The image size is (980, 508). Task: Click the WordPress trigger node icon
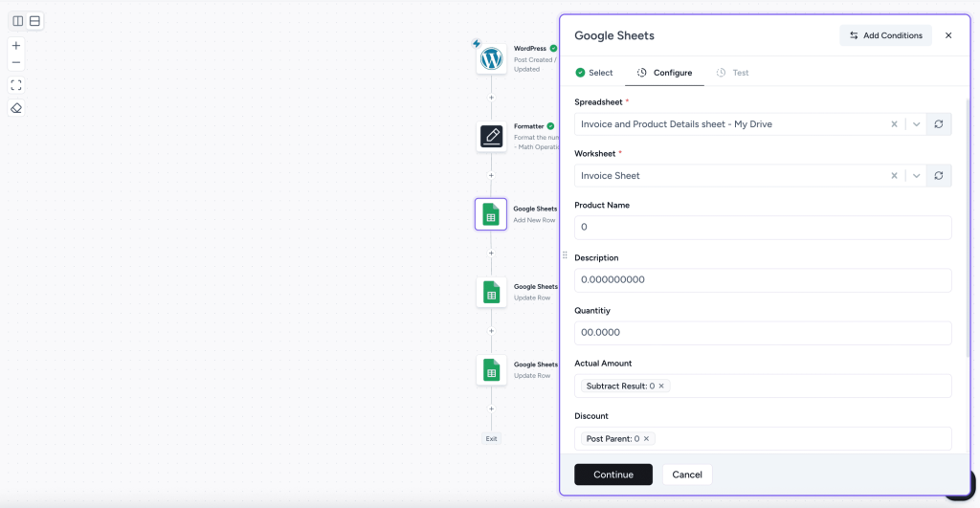491,59
